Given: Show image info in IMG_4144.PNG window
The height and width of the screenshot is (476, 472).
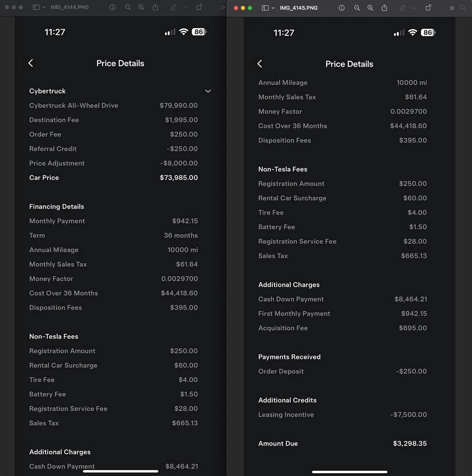Looking at the screenshot, I should point(112,7).
